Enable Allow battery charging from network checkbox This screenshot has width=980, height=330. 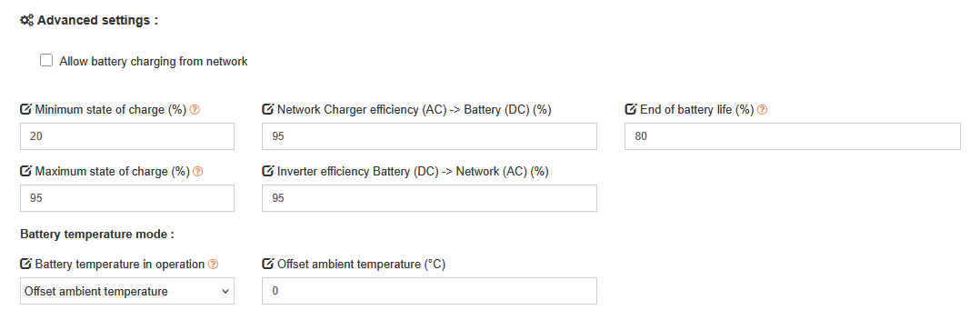pos(46,61)
